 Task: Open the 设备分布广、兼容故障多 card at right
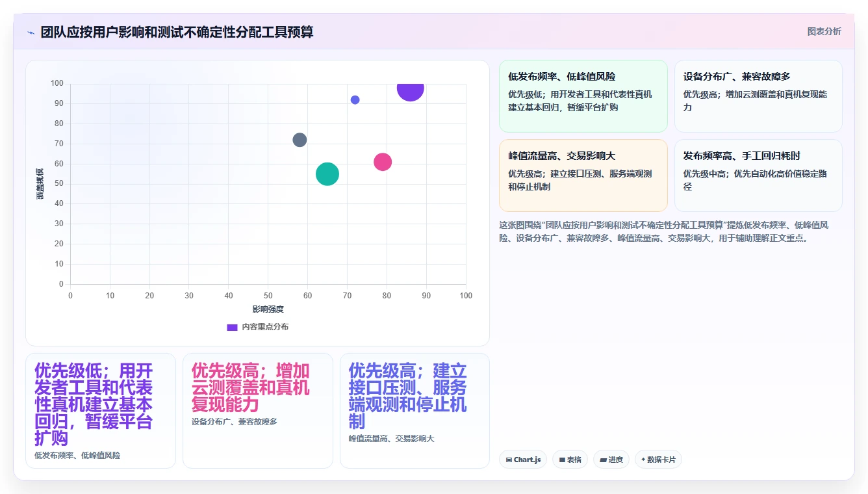(758, 96)
